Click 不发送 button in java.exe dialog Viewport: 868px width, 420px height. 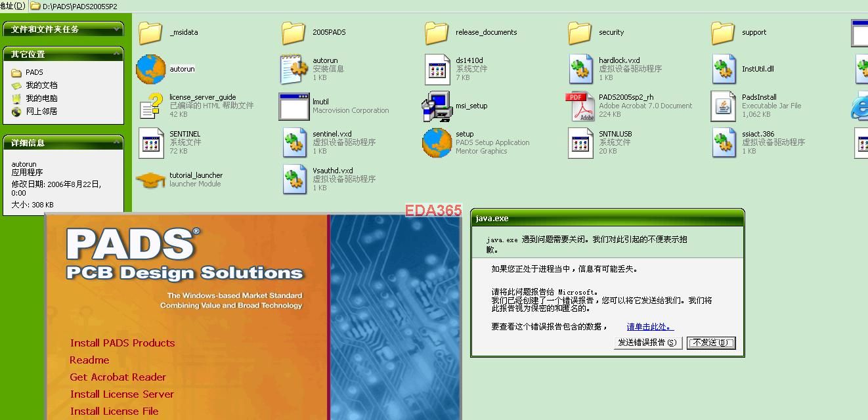(711, 343)
